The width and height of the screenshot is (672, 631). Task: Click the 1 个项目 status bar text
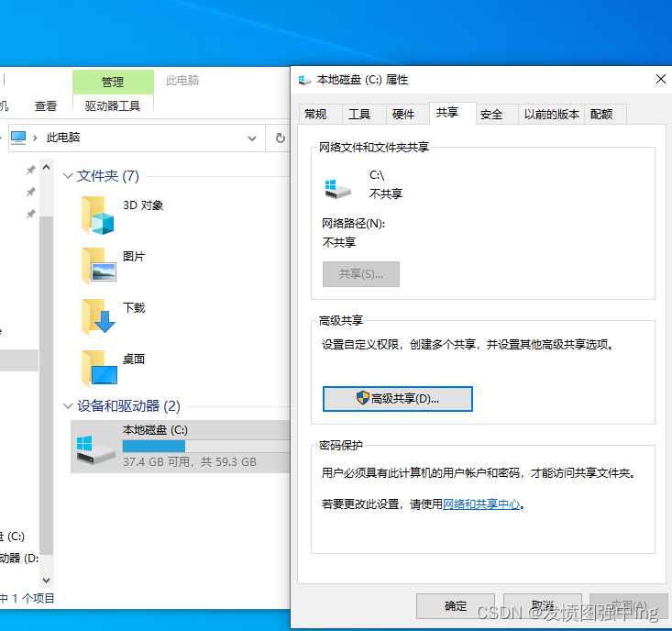coord(33,598)
